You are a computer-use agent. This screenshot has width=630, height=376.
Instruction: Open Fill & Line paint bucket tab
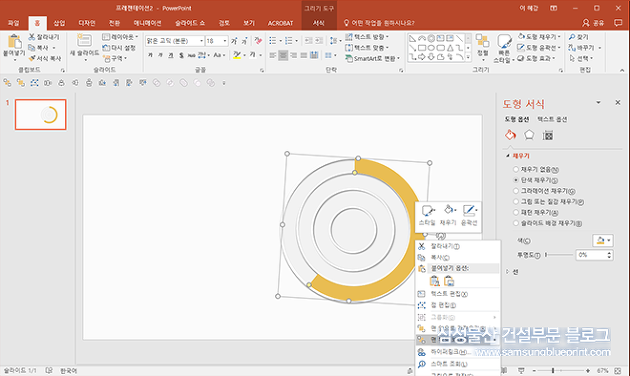coord(510,135)
